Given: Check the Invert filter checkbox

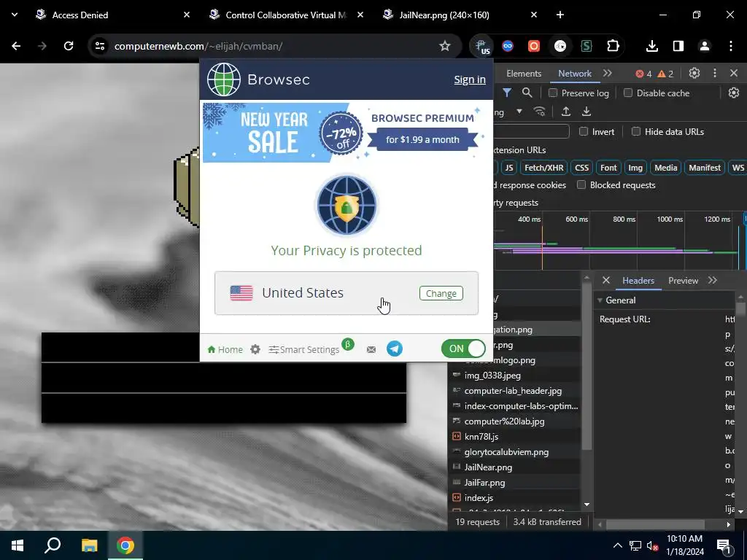Looking at the screenshot, I should click(584, 131).
